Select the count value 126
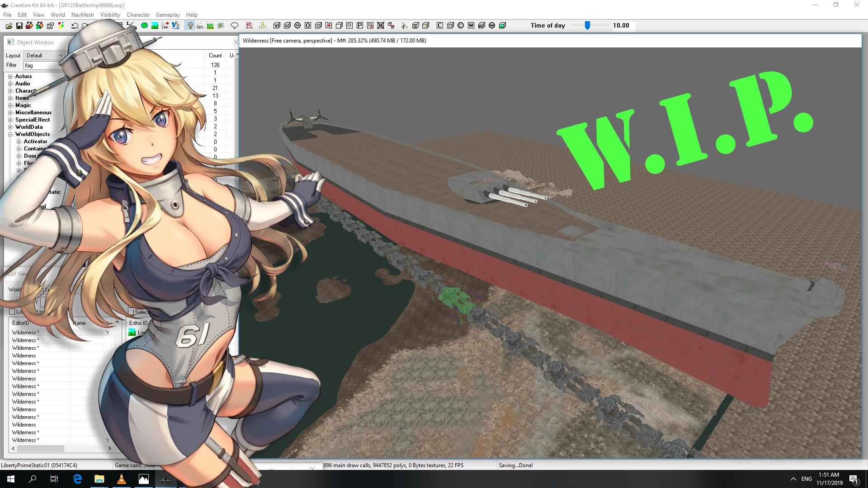868x488 pixels. (215, 65)
